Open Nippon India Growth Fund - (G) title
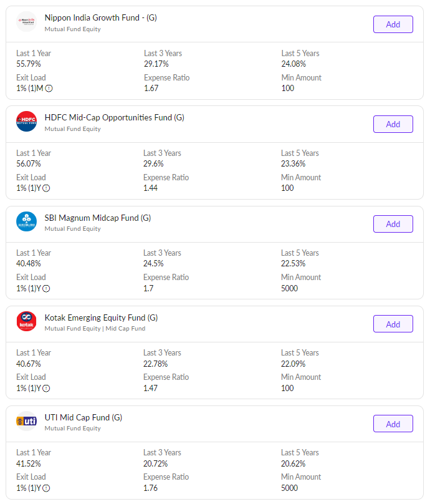The height and width of the screenshot is (504, 430). click(100, 17)
